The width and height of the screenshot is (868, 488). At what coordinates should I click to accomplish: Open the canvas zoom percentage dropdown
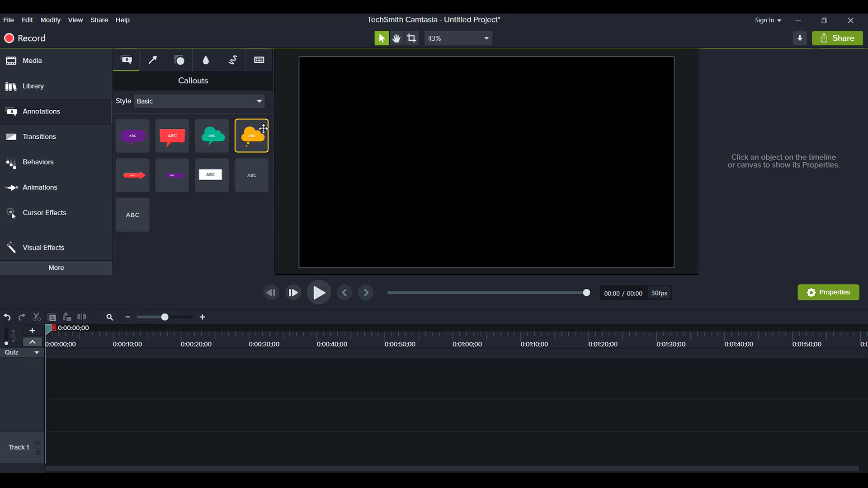click(x=458, y=38)
